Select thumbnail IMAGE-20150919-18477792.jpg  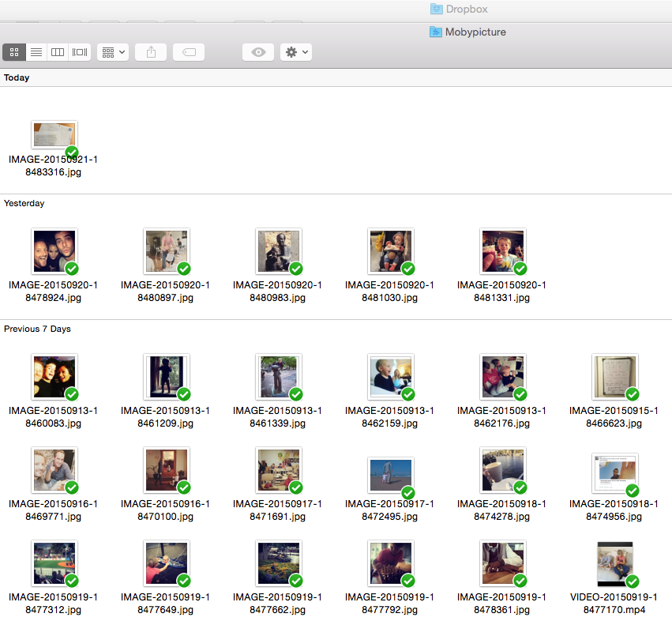pos(391,563)
